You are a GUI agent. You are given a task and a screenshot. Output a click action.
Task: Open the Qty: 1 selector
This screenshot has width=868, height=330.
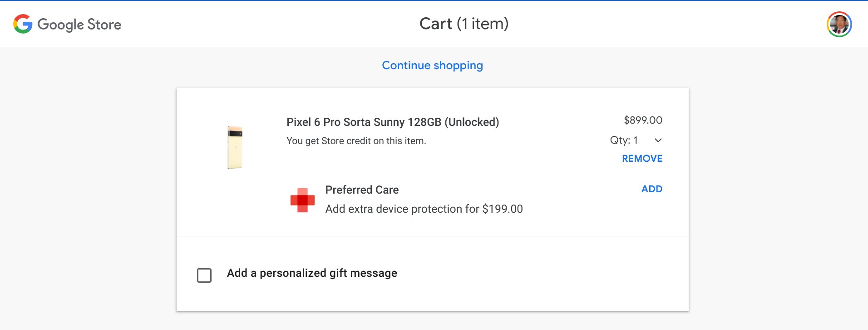coord(625,140)
